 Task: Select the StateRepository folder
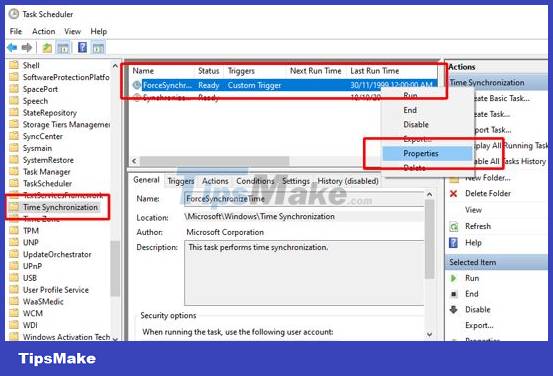pos(50,113)
